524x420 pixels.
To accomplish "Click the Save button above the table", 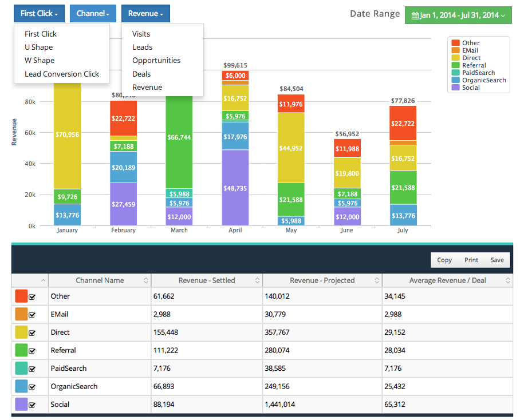I will point(497,260).
